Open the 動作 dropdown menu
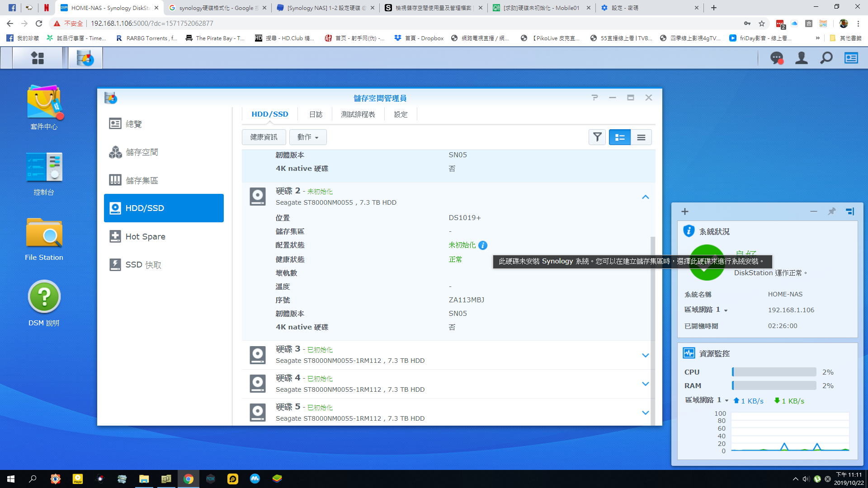 point(308,137)
